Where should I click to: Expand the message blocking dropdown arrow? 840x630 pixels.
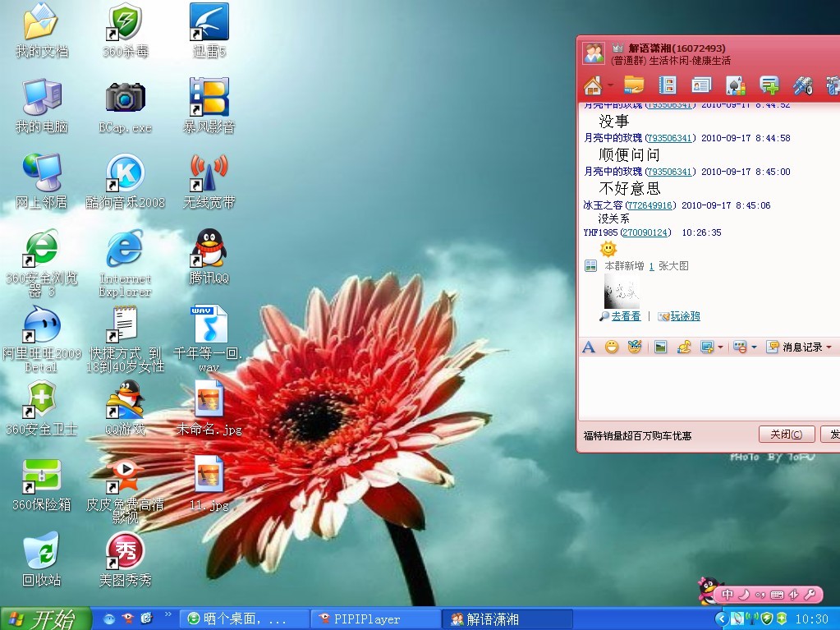tap(754, 347)
